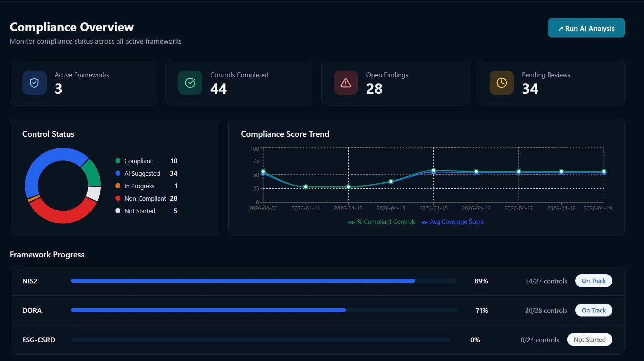Click the chart data point for 2026-04-18
The width and height of the screenshot is (644, 361).
(561, 171)
